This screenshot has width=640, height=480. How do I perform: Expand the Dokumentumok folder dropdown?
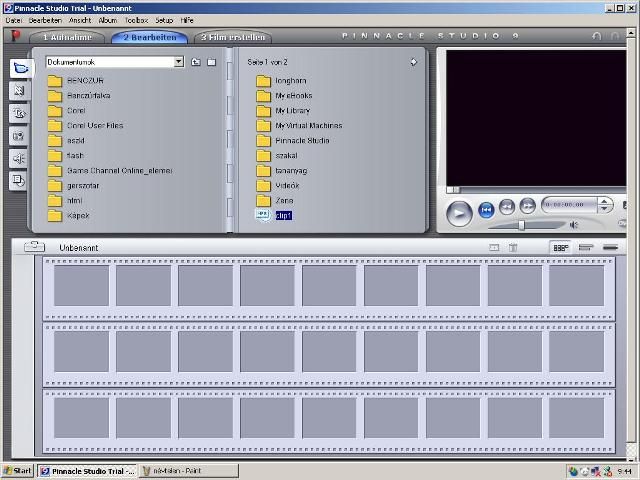[x=179, y=62]
